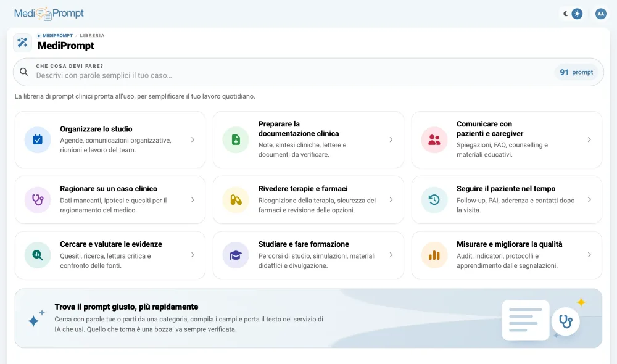617x364 pixels.
Task: Select light mode with the sun icon
Action: (x=577, y=14)
